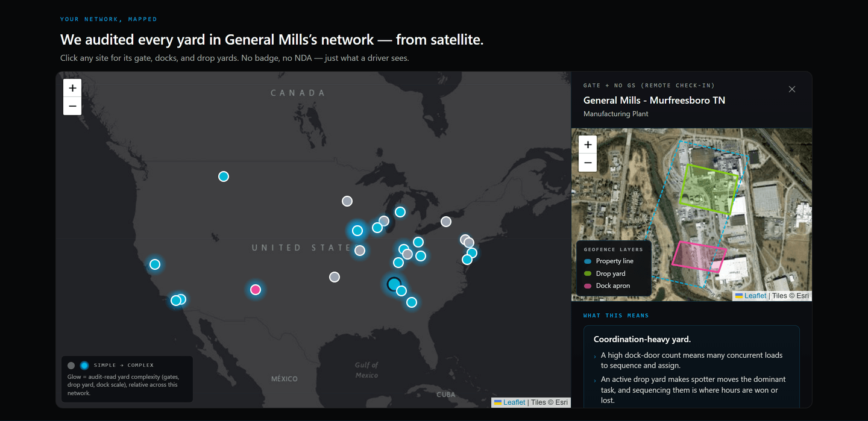This screenshot has width=868, height=421.
Task: Click the Coordination-heavy yard heading
Action: coord(642,339)
